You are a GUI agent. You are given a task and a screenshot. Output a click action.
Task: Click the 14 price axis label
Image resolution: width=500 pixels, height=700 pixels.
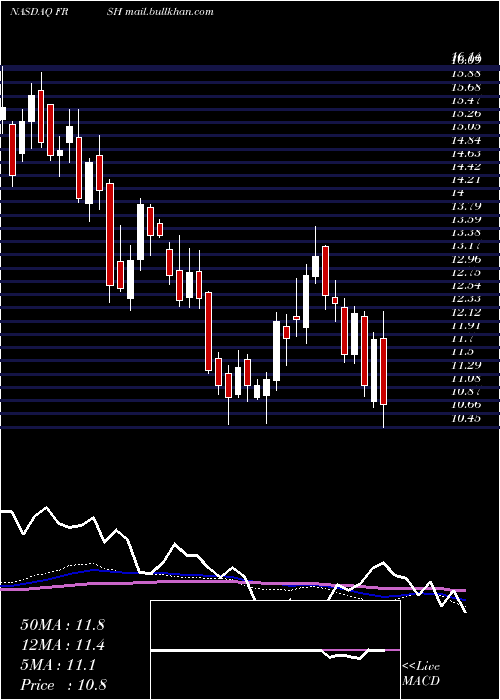[x=458, y=192]
